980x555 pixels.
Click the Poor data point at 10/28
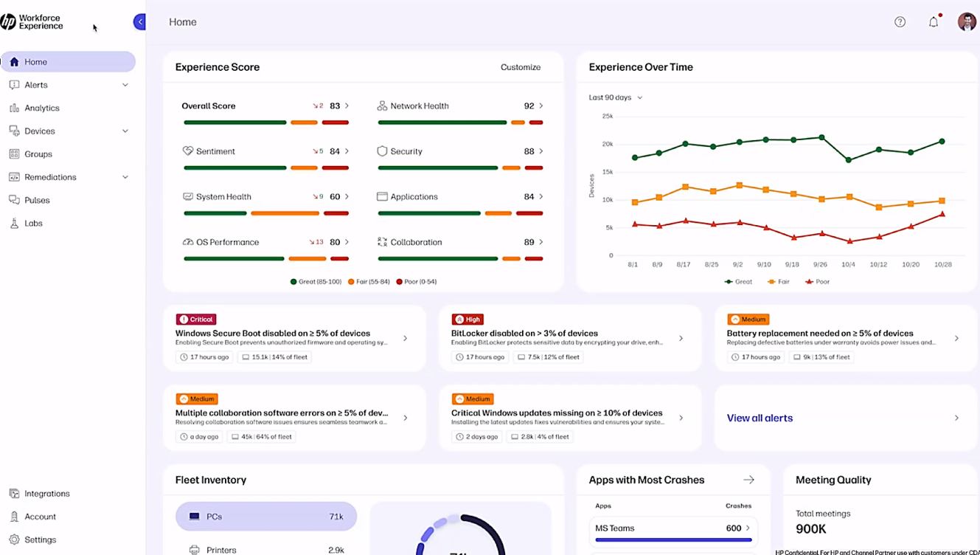point(942,214)
